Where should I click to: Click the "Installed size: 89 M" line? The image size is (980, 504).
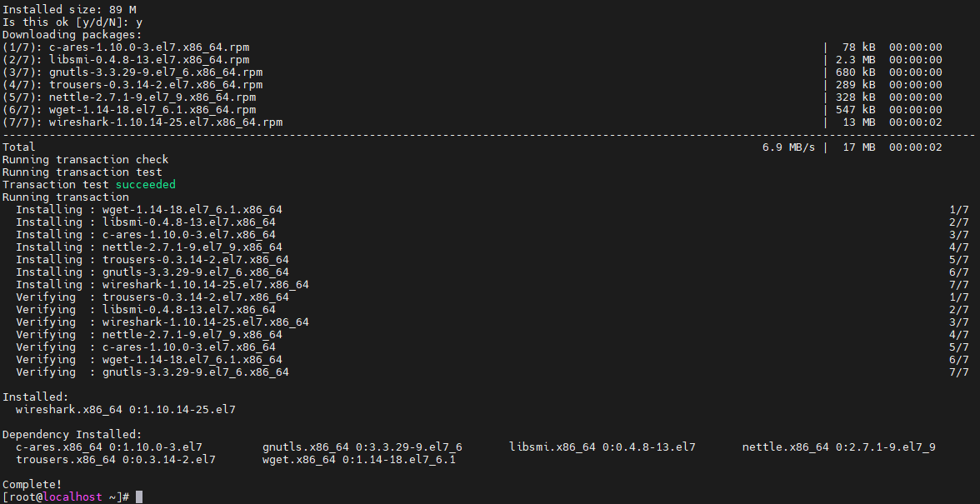tap(69, 10)
